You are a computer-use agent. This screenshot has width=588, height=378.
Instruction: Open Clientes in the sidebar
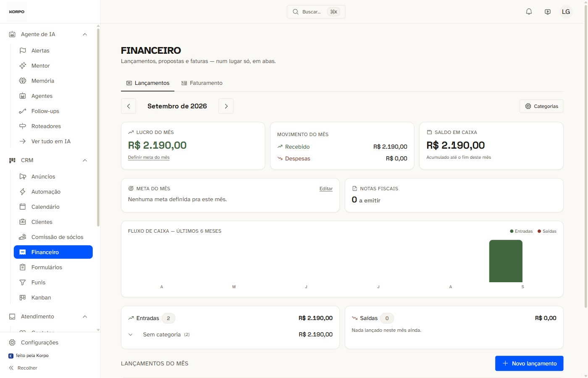coord(53,222)
